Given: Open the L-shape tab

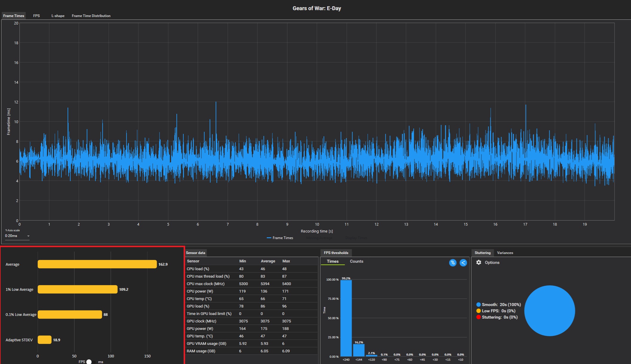Looking at the screenshot, I should coord(58,16).
